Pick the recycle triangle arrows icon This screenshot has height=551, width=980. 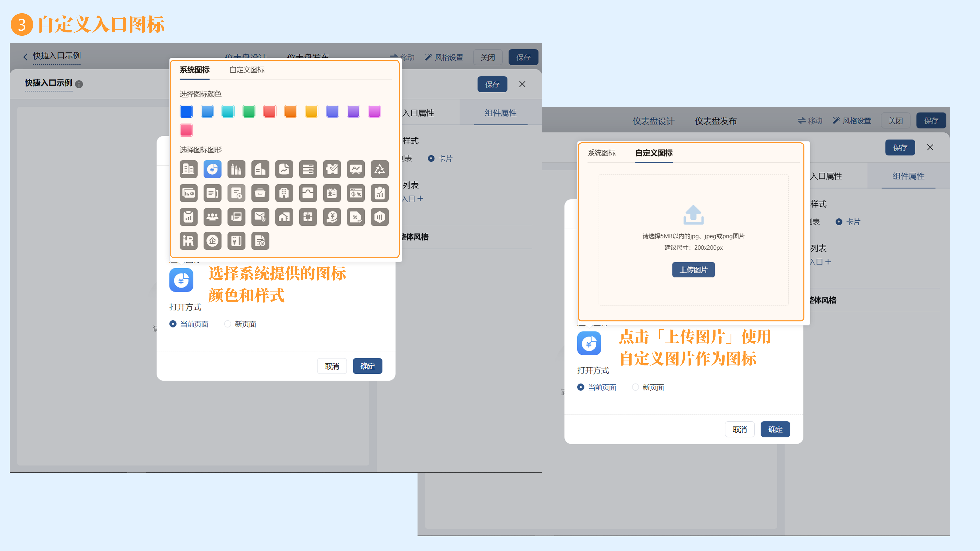[380, 169]
